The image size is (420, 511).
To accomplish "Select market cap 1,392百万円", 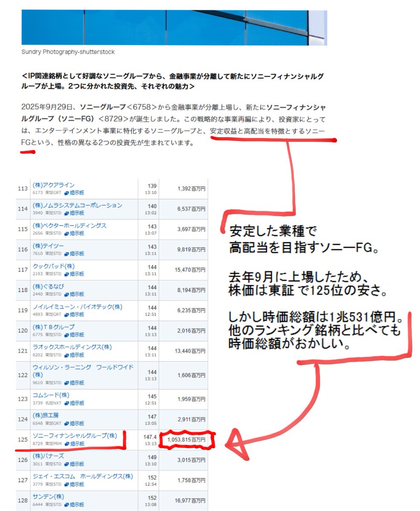I will click(192, 189).
